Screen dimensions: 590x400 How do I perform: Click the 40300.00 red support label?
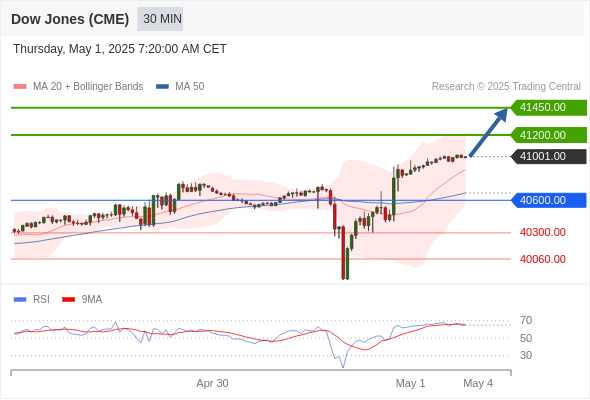tap(543, 233)
